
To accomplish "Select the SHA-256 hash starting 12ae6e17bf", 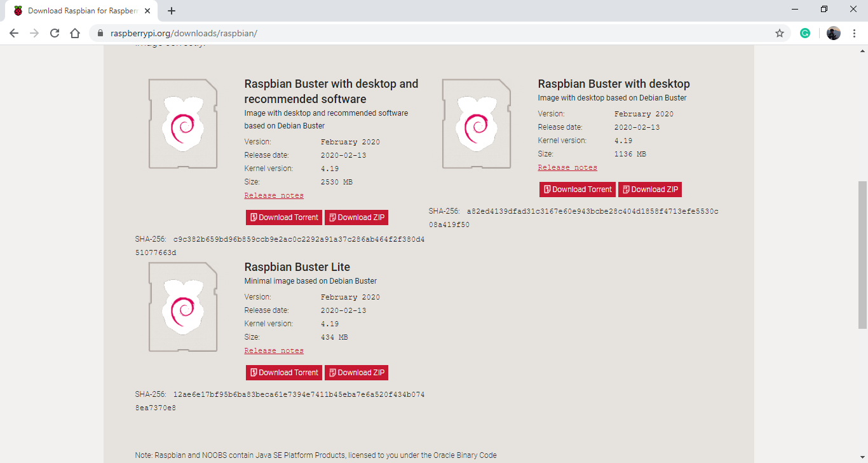I will tap(280, 401).
